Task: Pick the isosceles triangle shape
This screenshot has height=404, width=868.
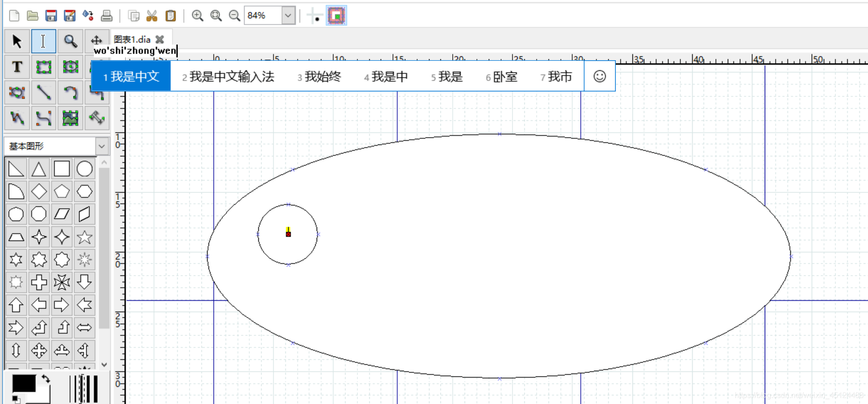Action: pyautogui.click(x=39, y=169)
